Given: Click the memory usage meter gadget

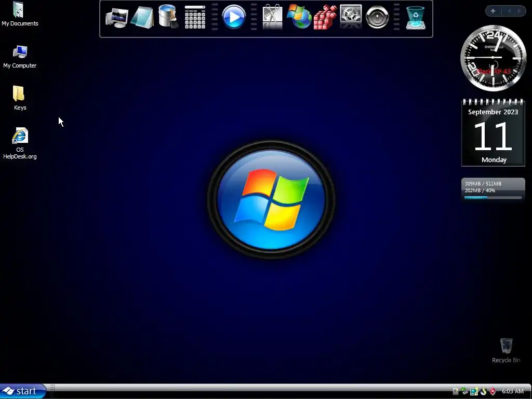Looking at the screenshot, I should [x=493, y=189].
